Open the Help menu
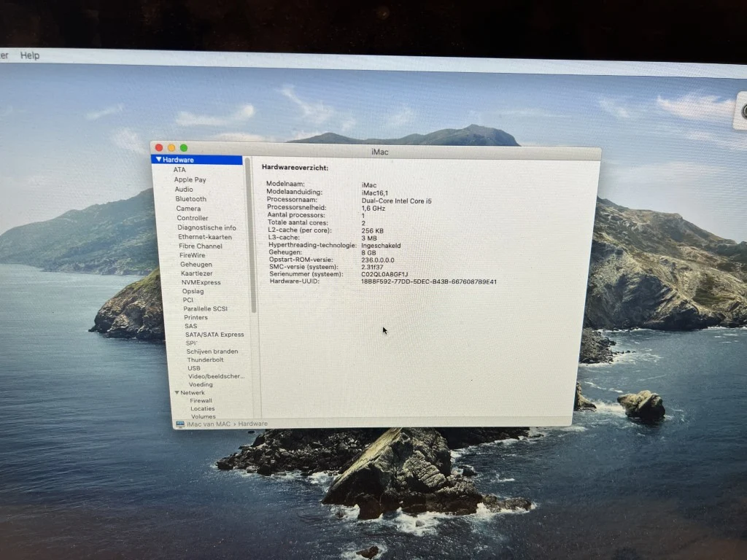This screenshot has width=747, height=560. coord(29,55)
